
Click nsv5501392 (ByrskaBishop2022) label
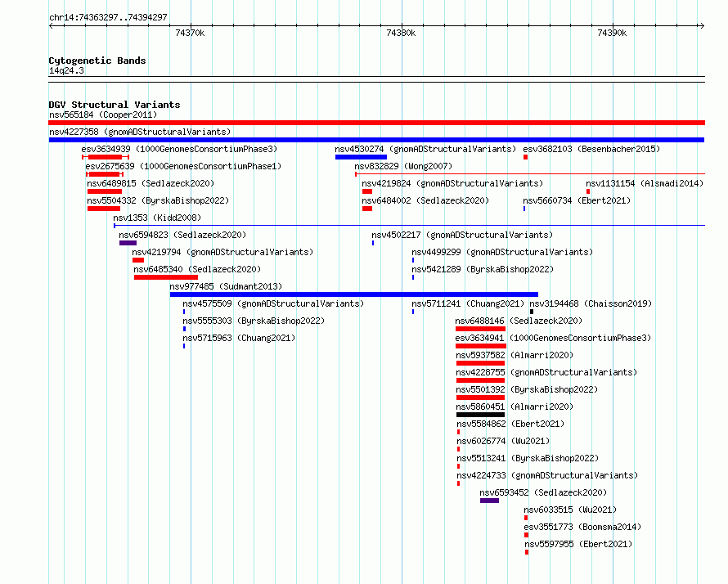pos(527,389)
